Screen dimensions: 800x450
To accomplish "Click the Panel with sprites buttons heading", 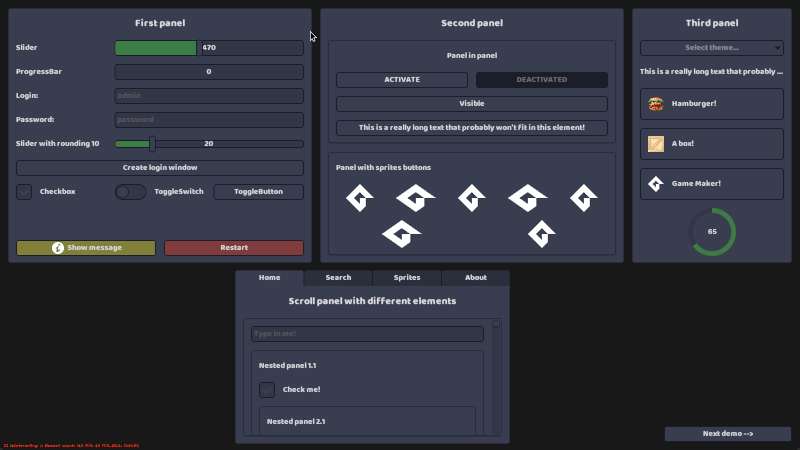I will (x=383, y=168).
